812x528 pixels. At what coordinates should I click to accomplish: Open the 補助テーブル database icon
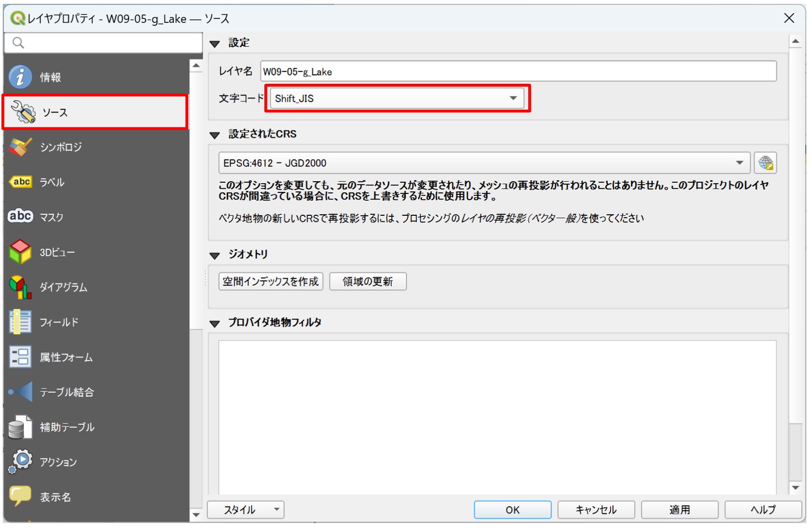coord(20,427)
